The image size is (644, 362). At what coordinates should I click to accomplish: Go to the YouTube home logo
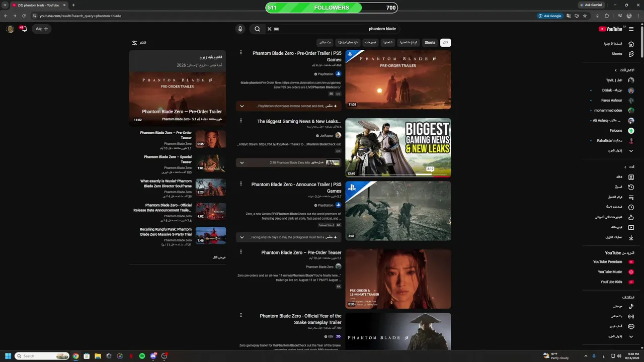[611, 29]
